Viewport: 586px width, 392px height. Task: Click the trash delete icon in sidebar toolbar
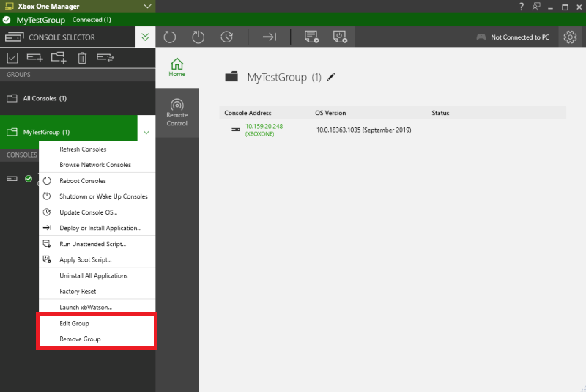tap(82, 58)
